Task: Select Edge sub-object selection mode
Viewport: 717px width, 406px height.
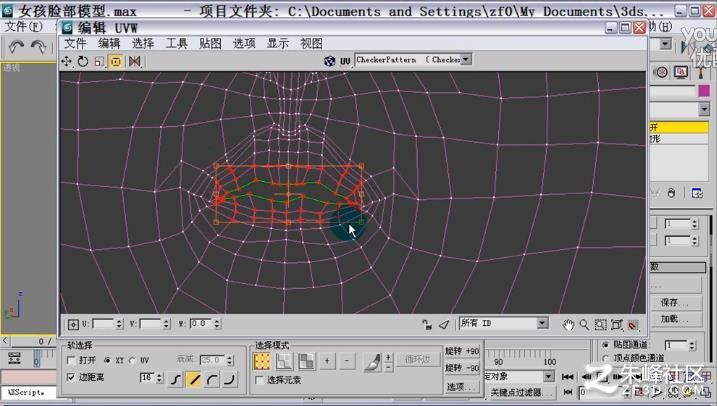Action: click(284, 361)
